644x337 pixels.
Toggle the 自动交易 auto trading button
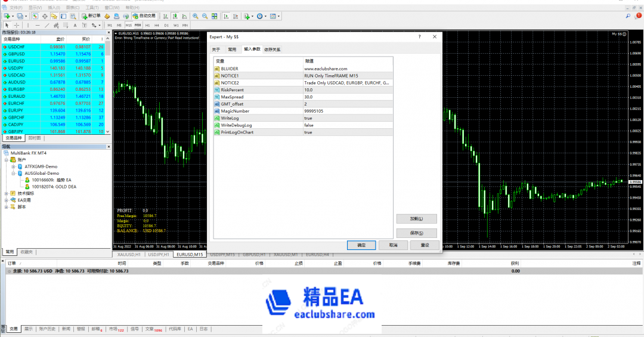tap(144, 16)
